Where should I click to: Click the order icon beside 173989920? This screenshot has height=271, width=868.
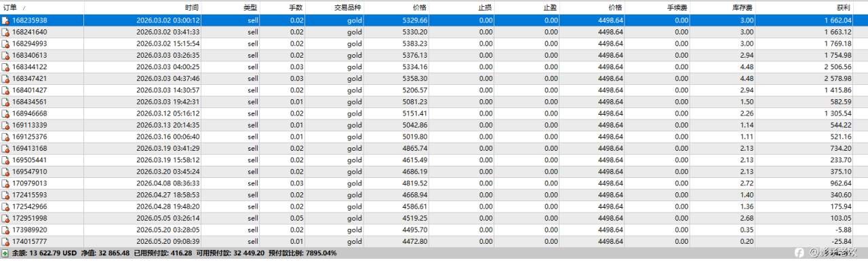tap(5, 230)
